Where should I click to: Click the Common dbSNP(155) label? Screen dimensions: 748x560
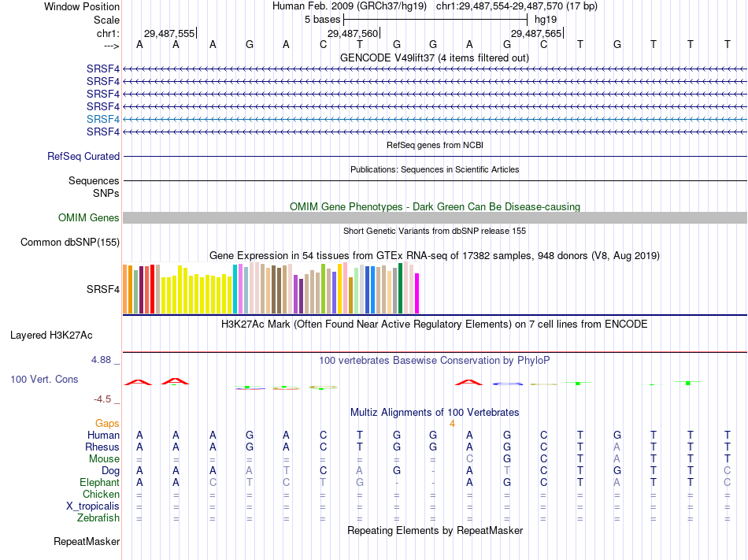(69, 242)
